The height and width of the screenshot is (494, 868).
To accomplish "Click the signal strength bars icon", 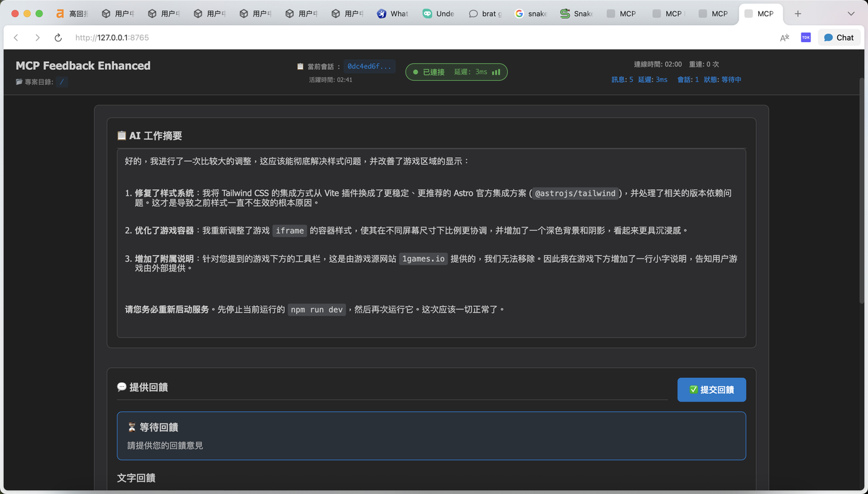I will click(x=496, y=72).
